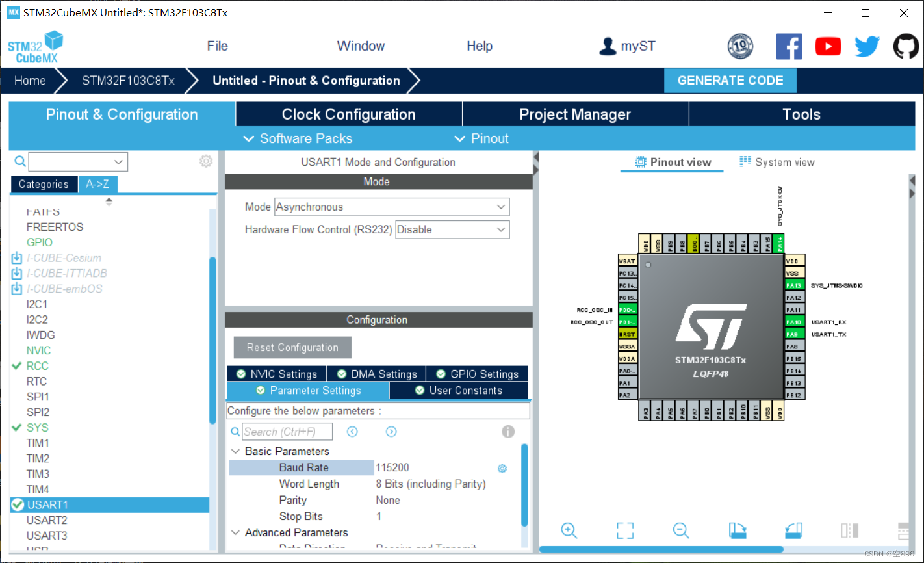Screen dimensions: 924x563
Task: Switch to Clock Configuration tab
Action: (349, 114)
